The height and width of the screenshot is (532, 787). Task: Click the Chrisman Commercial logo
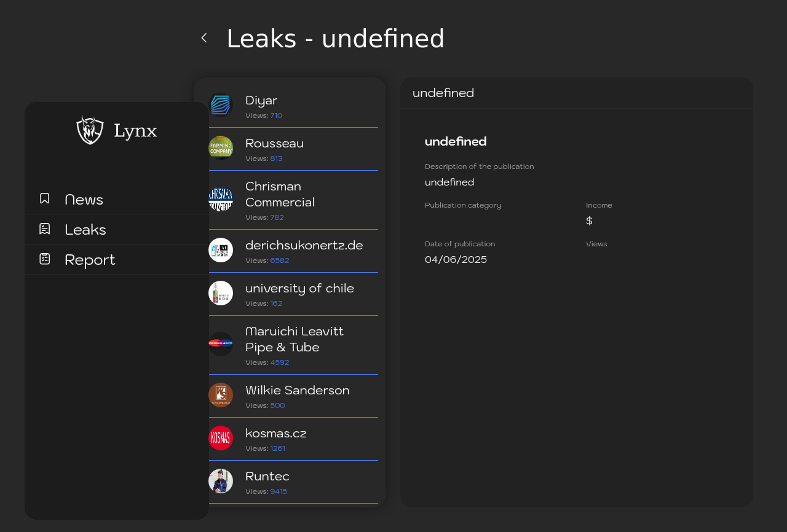pos(221,199)
